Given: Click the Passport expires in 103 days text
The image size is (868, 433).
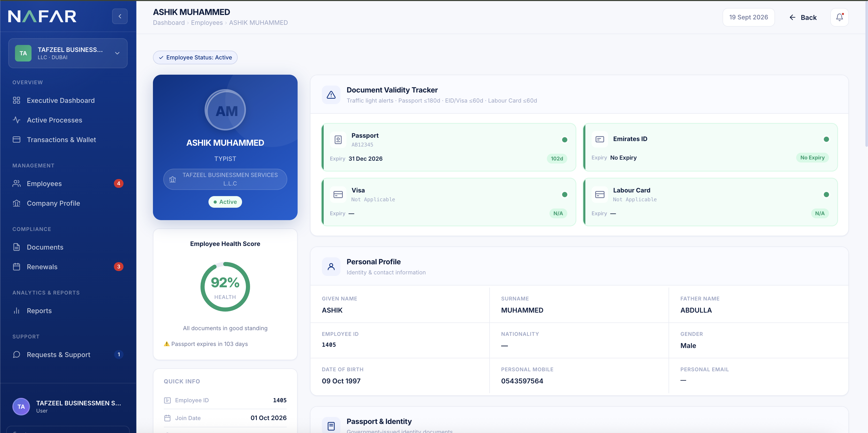Looking at the screenshot, I should (x=209, y=344).
